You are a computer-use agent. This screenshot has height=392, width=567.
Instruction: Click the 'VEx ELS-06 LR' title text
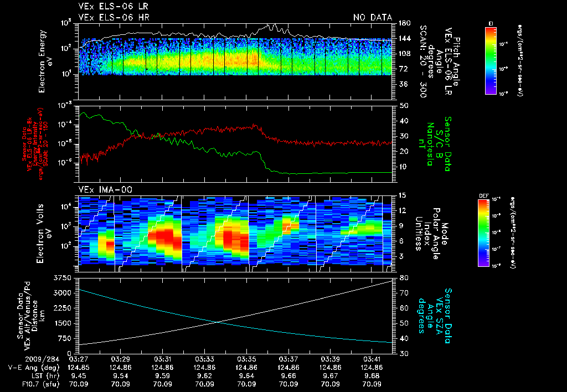(113, 7)
